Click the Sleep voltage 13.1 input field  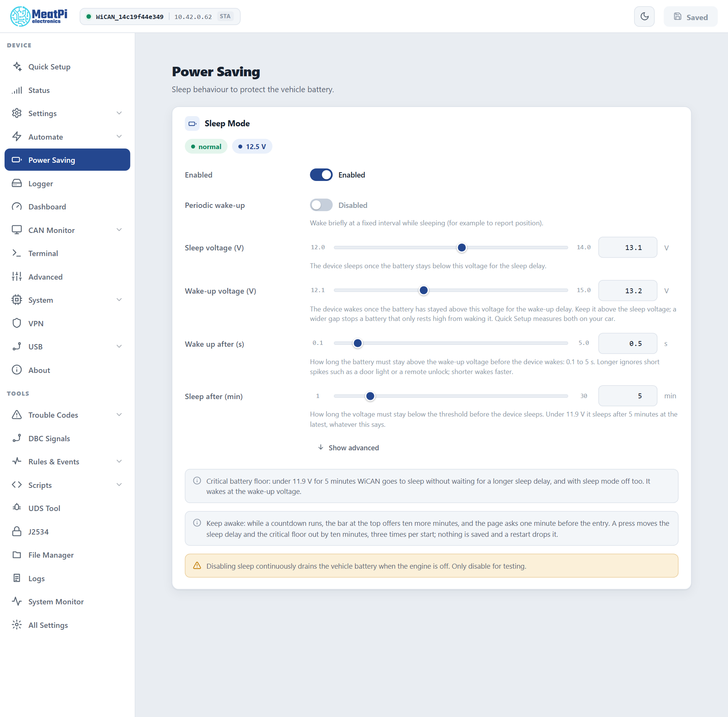point(628,247)
